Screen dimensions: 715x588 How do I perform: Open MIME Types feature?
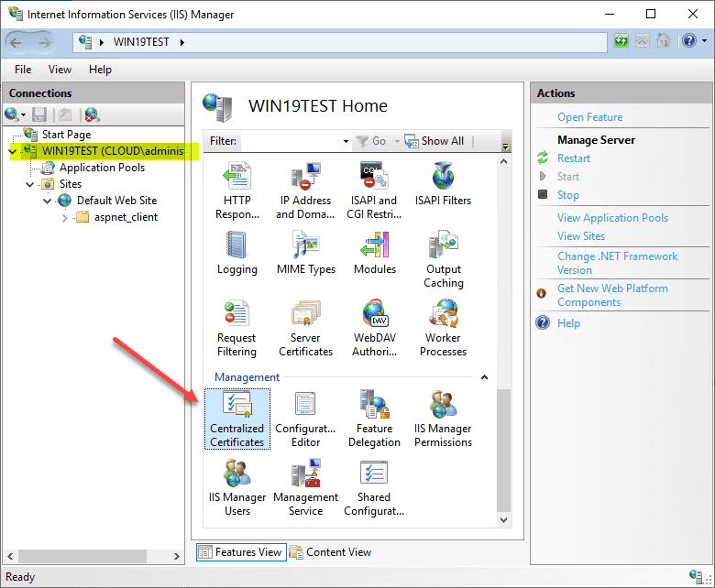point(306,253)
